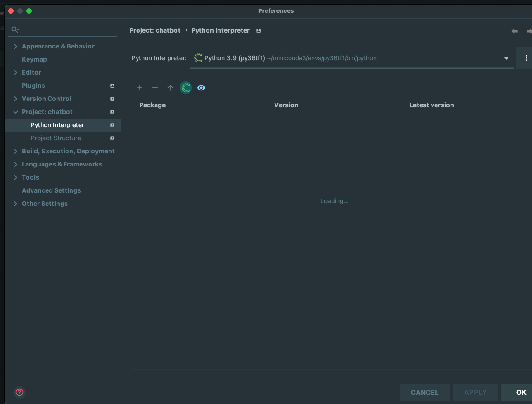The image size is (532, 404).
Task: Open the Plugins settings page
Action: (x=33, y=86)
